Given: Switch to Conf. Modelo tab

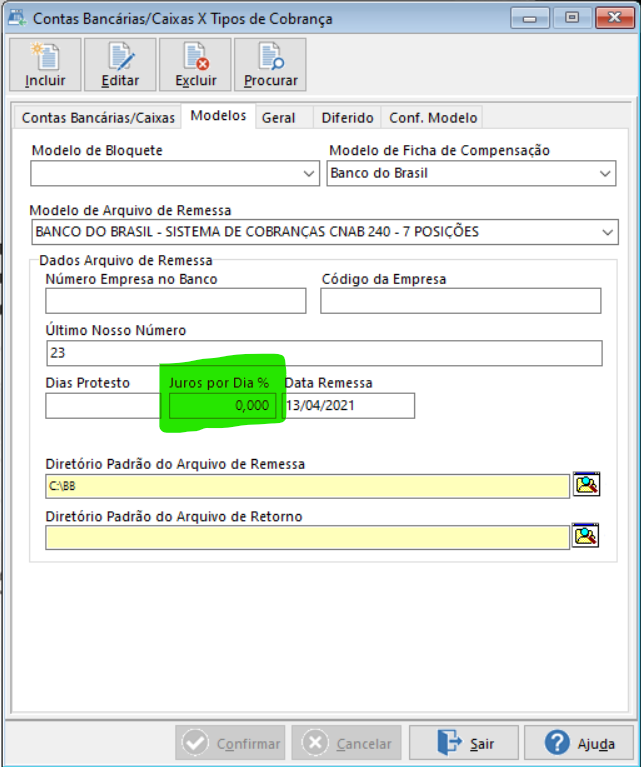Looking at the screenshot, I should pos(433,118).
